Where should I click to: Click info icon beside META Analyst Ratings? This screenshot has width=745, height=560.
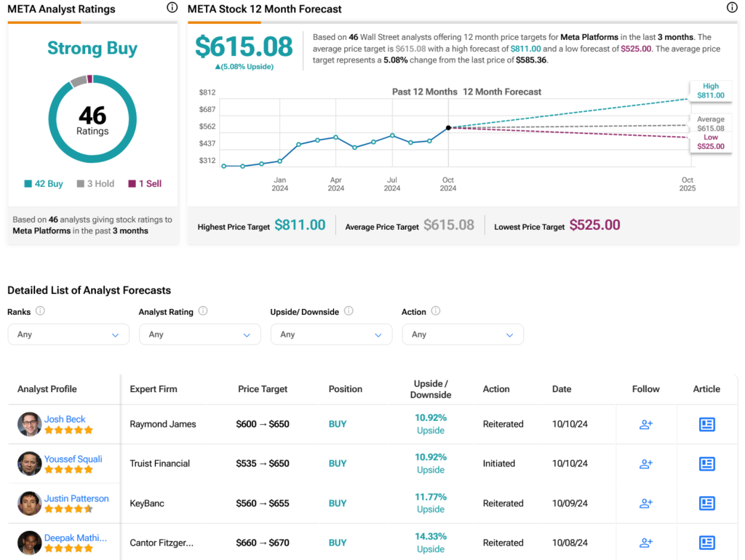click(172, 8)
